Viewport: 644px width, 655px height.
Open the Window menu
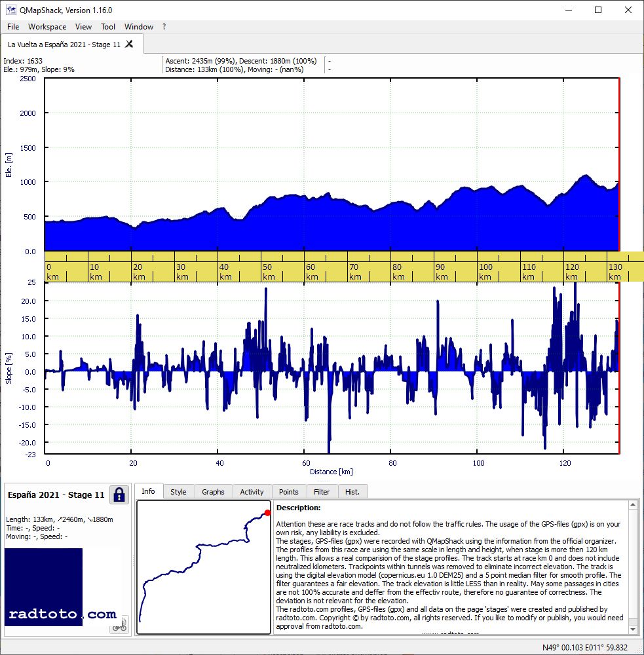pos(139,27)
